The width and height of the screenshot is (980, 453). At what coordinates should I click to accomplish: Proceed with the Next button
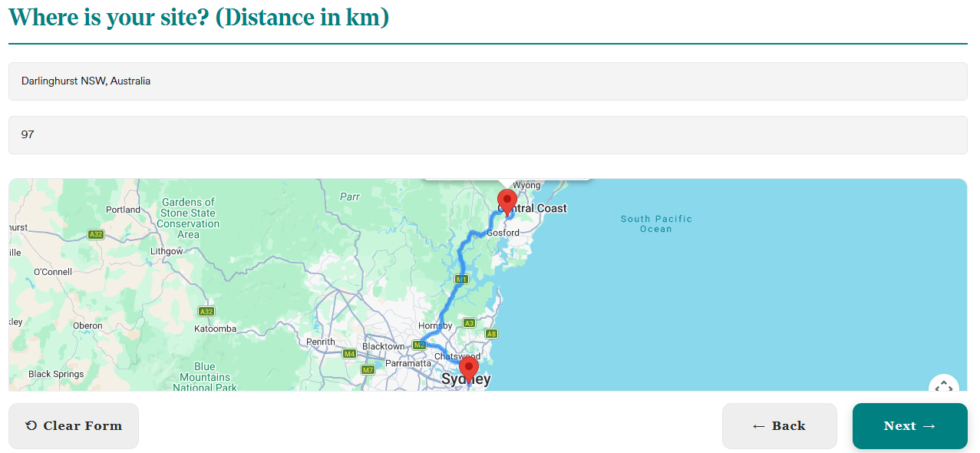909,426
